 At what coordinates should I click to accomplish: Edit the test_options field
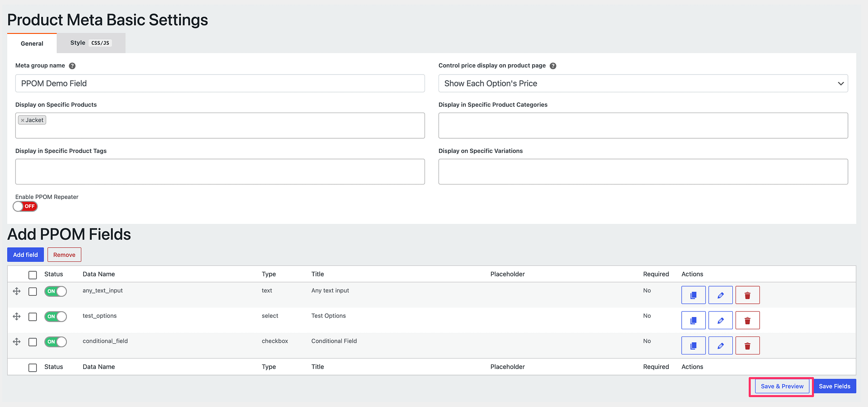pos(720,320)
